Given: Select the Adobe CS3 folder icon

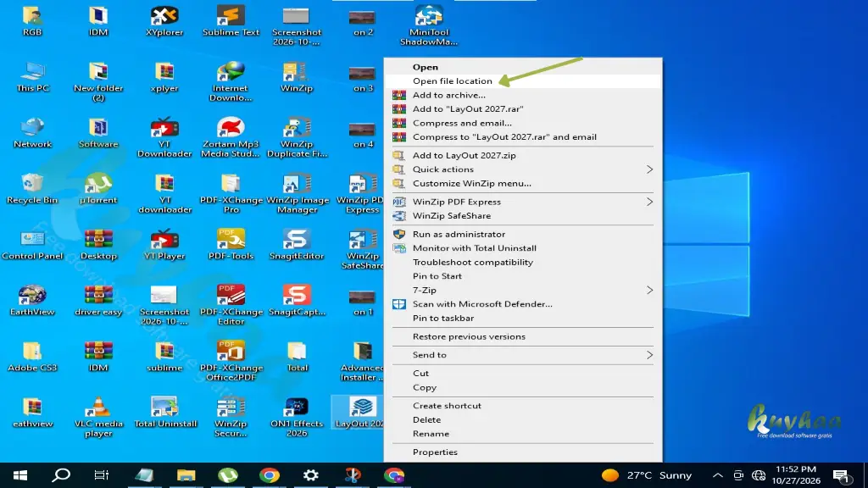Looking at the screenshot, I should [x=32, y=357].
